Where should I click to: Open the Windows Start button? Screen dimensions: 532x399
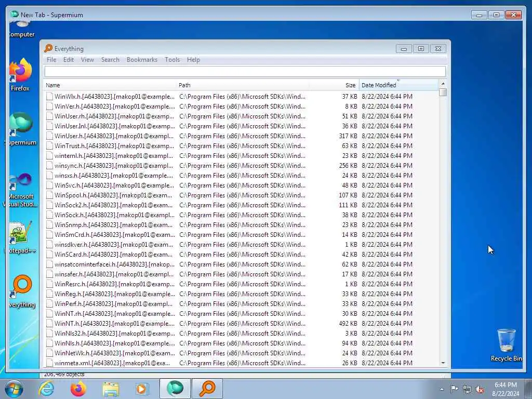tap(14, 389)
